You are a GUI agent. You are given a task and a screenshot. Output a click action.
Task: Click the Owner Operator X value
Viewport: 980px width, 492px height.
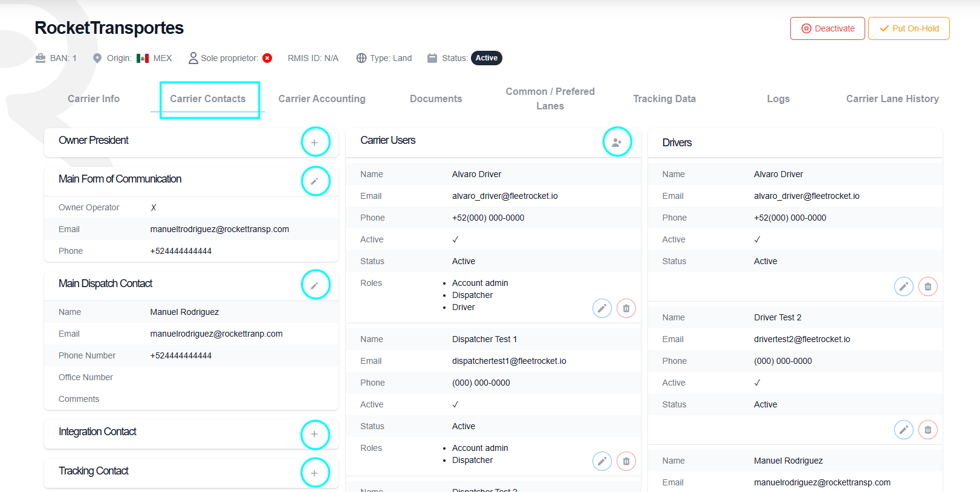click(154, 207)
